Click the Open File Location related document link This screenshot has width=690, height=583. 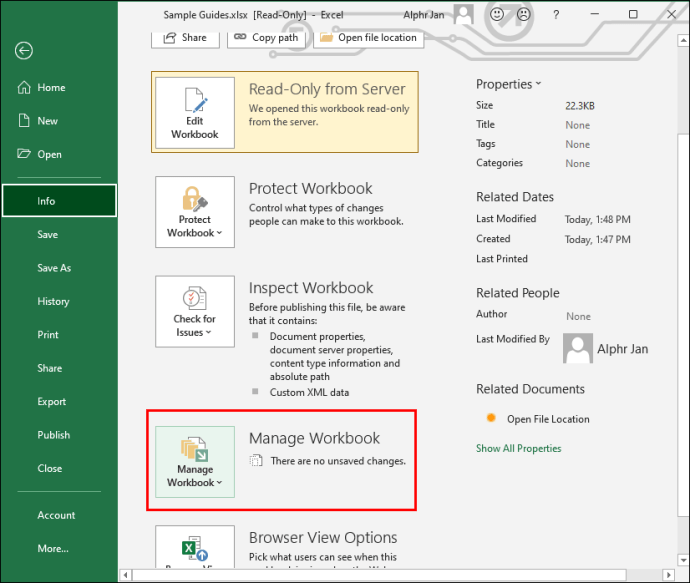click(x=548, y=419)
